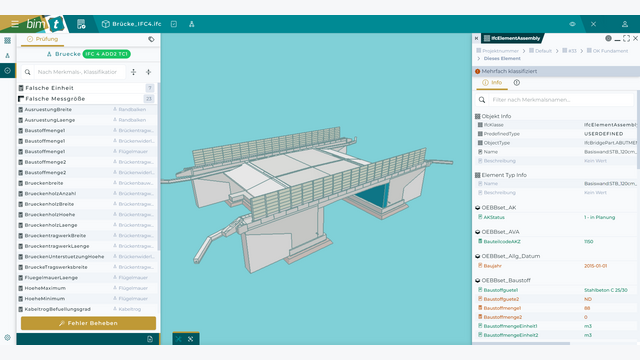Open the grid view in the left sidebar
This screenshot has height=360, width=640.
click(7, 40)
